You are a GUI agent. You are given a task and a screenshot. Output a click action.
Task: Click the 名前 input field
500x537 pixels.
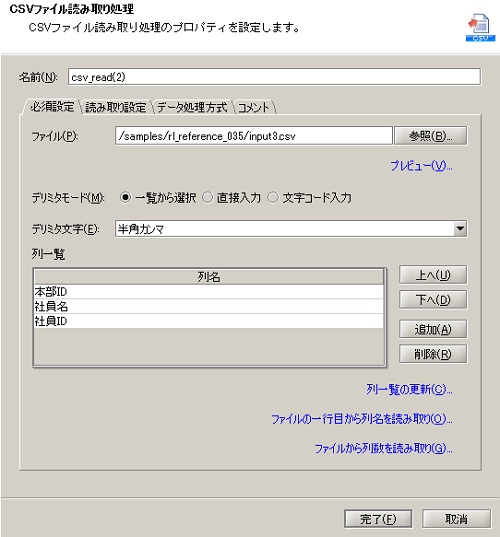click(274, 77)
